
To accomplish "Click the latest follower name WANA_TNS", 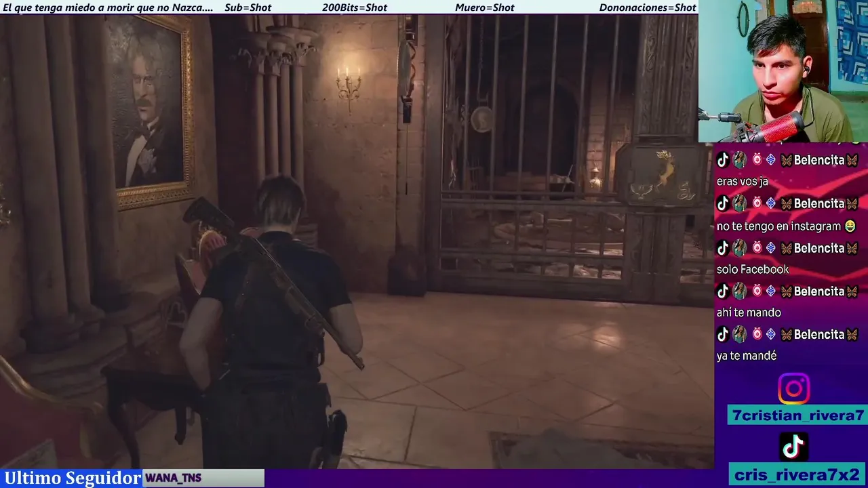I will (174, 478).
